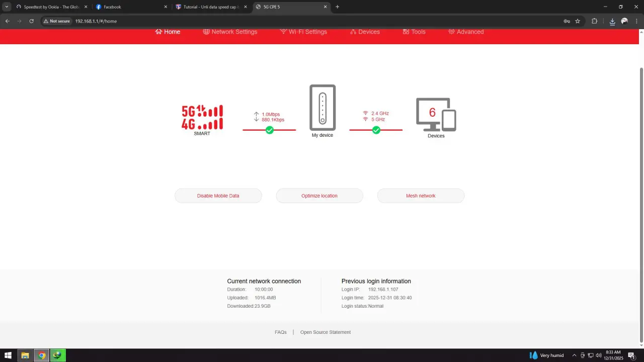Open the notification center icon
Image resolution: width=644 pixels, height=362 pixels.
[x=631, y=355]
